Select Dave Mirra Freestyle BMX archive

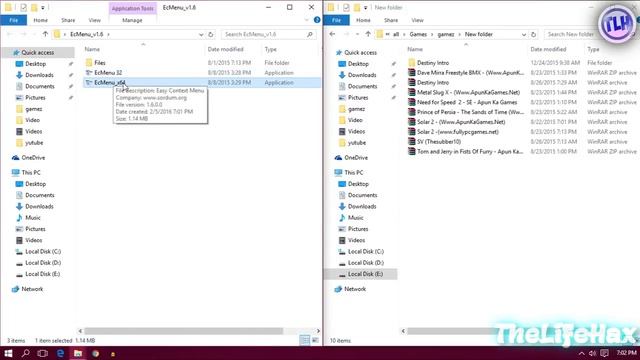[470, 73]
